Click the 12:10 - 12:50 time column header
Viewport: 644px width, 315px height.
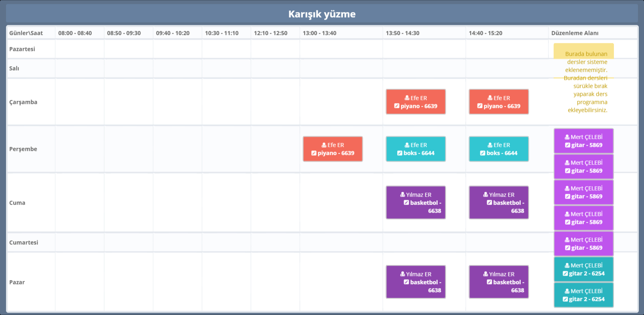[x=270, y=33]
